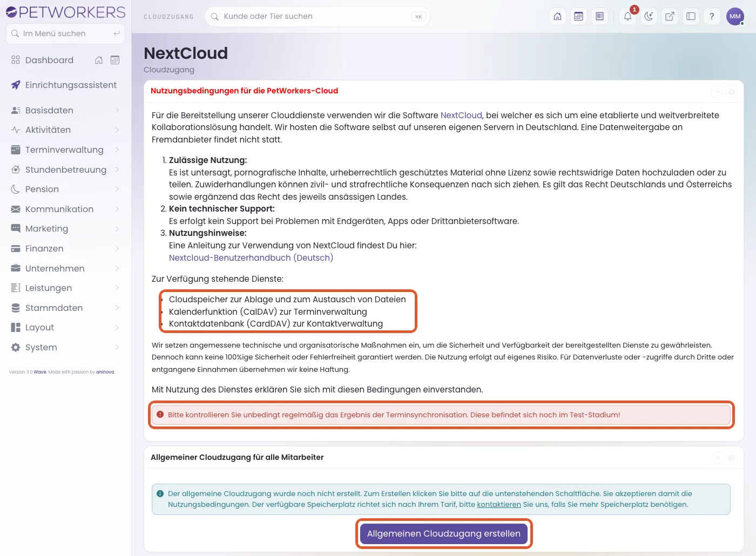Image resolution: width=756 pixels, height=556 pixels.
Task: Expand Stundenbetreuung using its chevron
Action: pos(117,169)
